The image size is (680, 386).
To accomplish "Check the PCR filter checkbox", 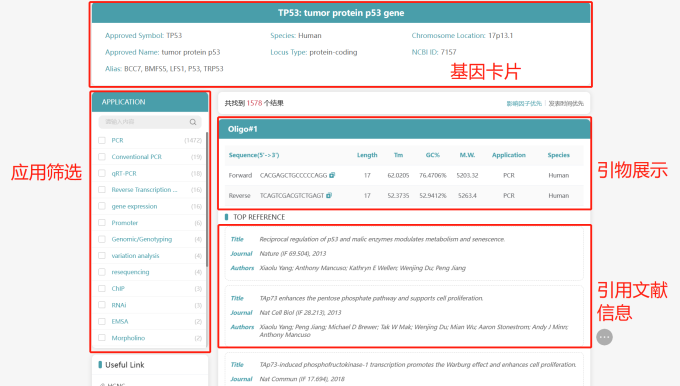I will (x=102, y=140).
